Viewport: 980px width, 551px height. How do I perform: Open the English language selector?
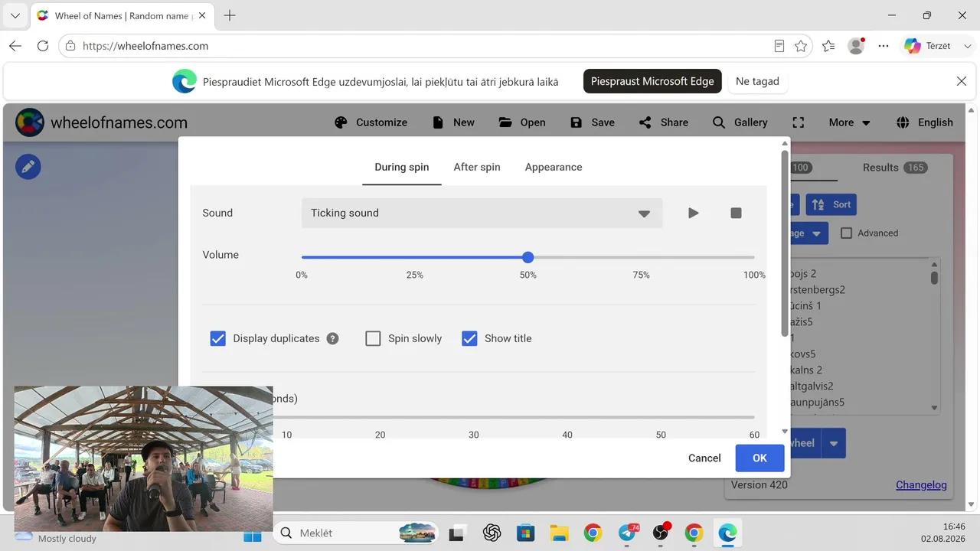[x=925, y=122]
